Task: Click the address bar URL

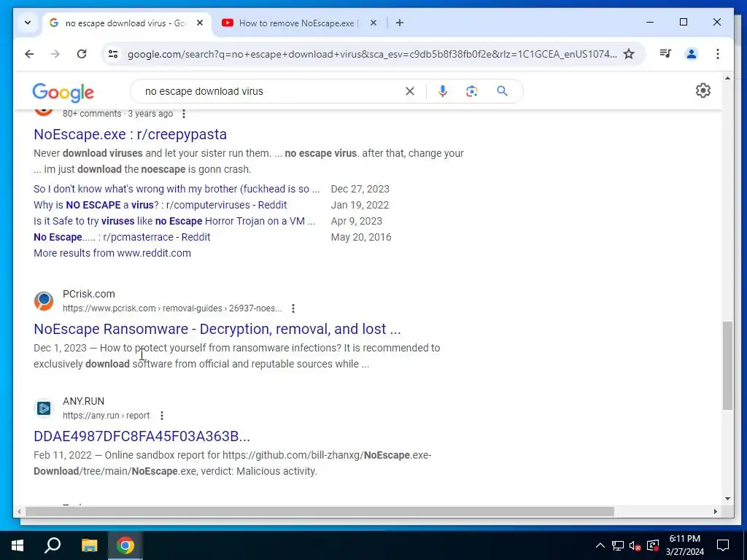Action: [372, 54]
